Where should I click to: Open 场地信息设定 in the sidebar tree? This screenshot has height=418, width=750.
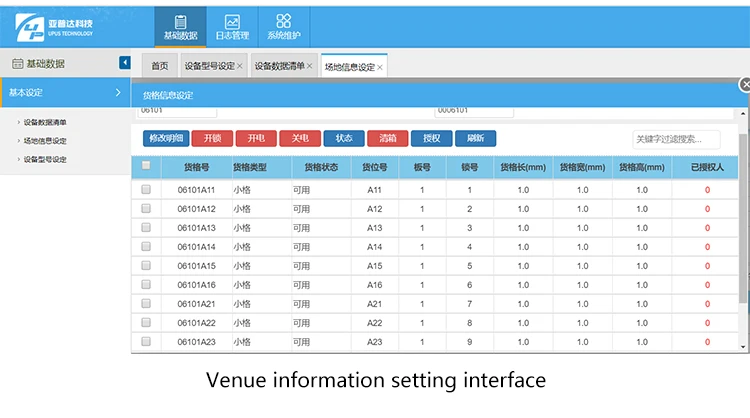tap(45, 141)
